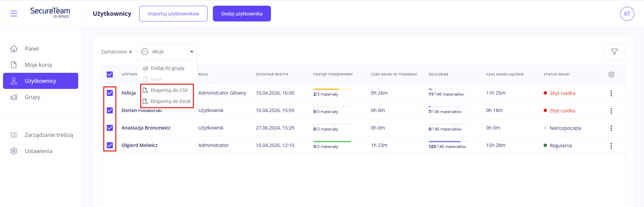This screenshot has width=644, height=207.
Task: Open table column settings gear
Action: click(611, 74)
